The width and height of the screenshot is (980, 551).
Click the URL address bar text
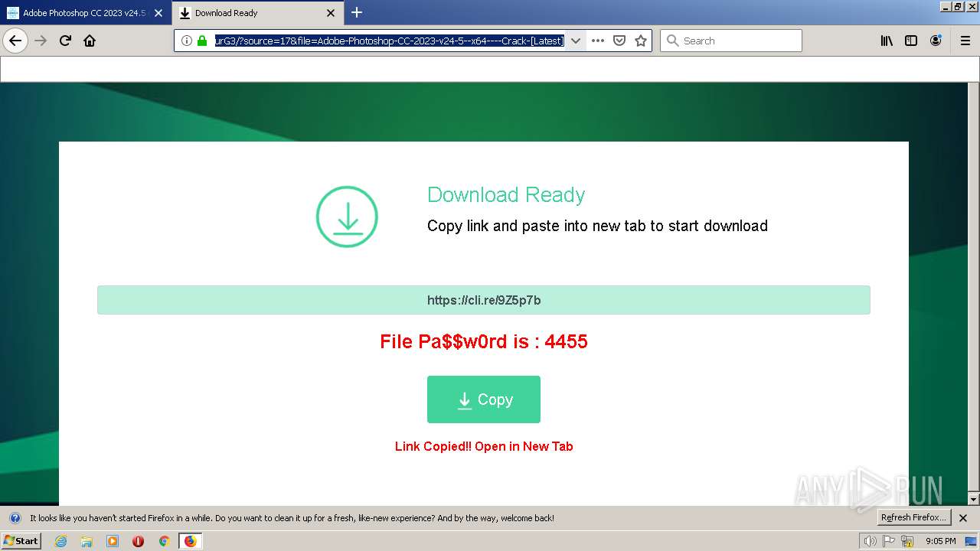(x=389, y=41)
